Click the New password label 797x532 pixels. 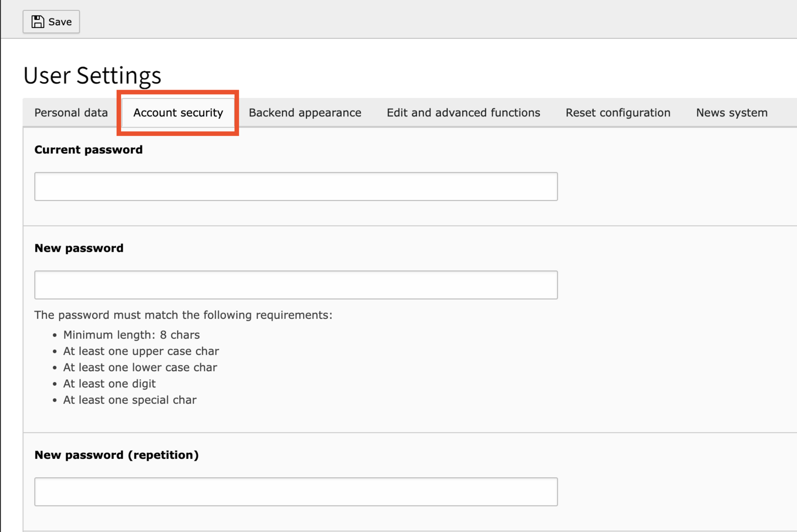click(x=79, y=248)
